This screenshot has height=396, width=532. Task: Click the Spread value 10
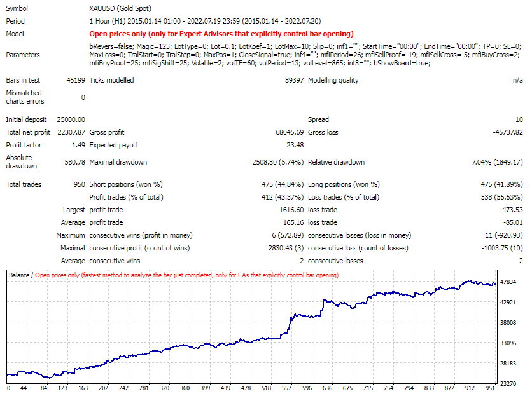(519, 119)
